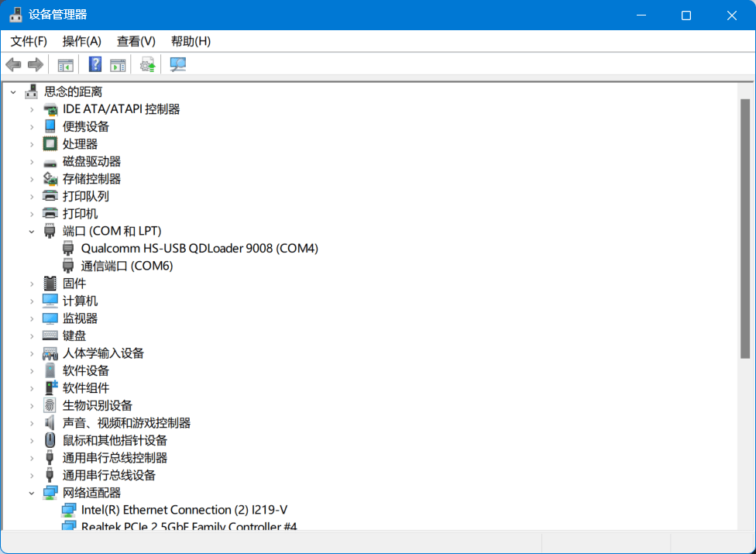Select Intel(R) Ethernet Connection I219-V adapter
Screen dimensions: 756x554
coord(184,510)
